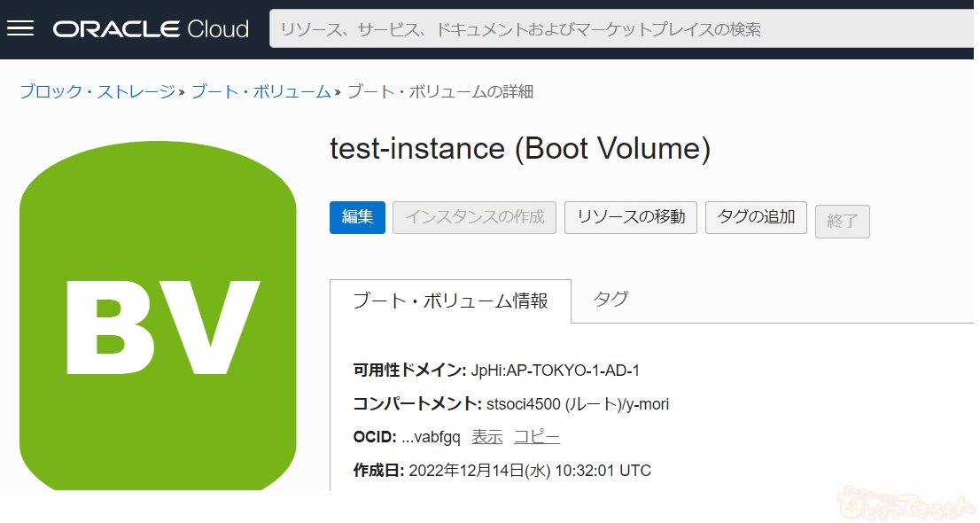
Task: Go to ブロック・ストレージ breadcrumb
Action: coord(97,92)
